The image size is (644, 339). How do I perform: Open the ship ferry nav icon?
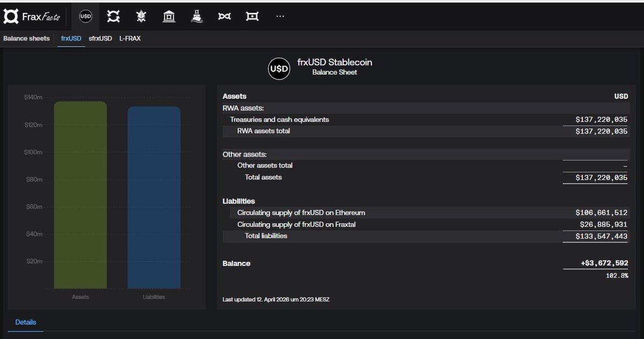coord(196,17)
